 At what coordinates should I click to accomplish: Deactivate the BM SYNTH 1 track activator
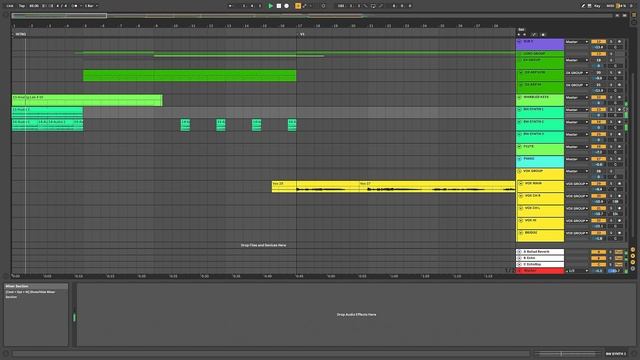pos(598,109)
